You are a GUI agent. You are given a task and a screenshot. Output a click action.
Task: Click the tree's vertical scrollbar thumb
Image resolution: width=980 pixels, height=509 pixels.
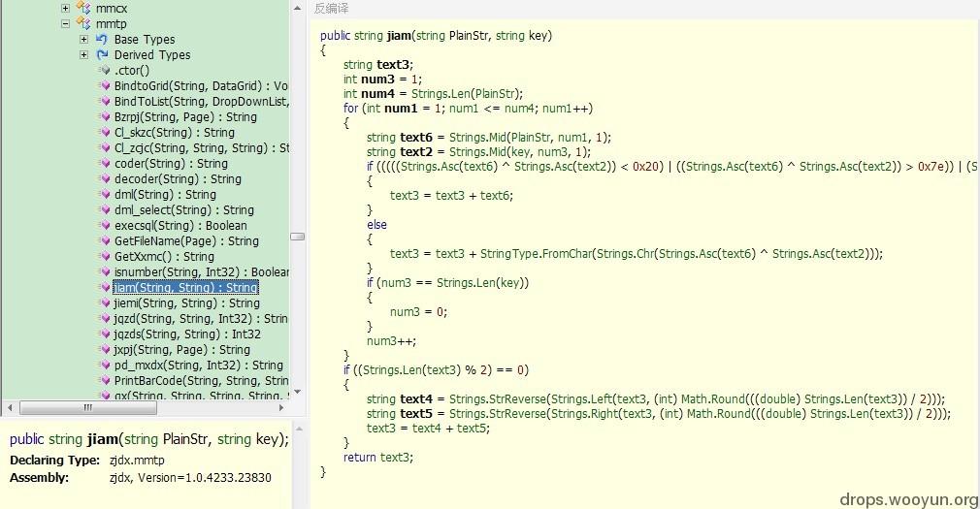coord(297,236)
